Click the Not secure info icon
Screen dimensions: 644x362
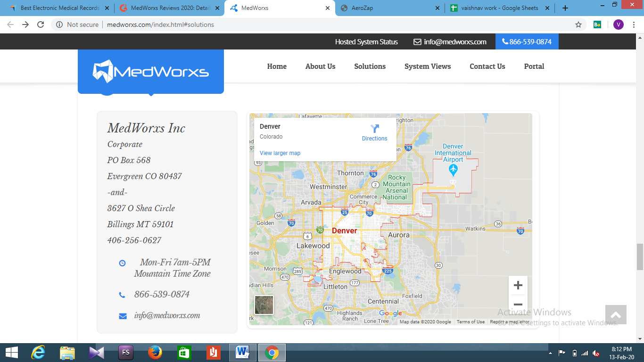click(59, 25)
